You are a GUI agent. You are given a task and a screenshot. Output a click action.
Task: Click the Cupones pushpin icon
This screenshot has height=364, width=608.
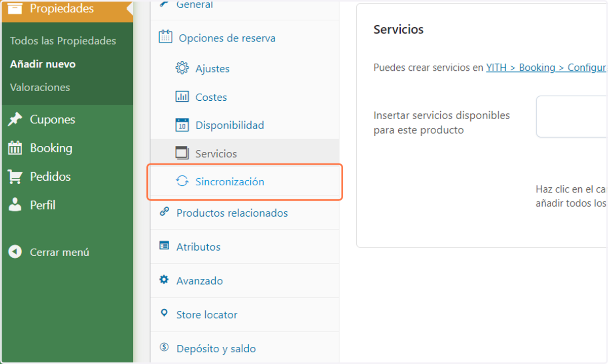coord(15,119)
